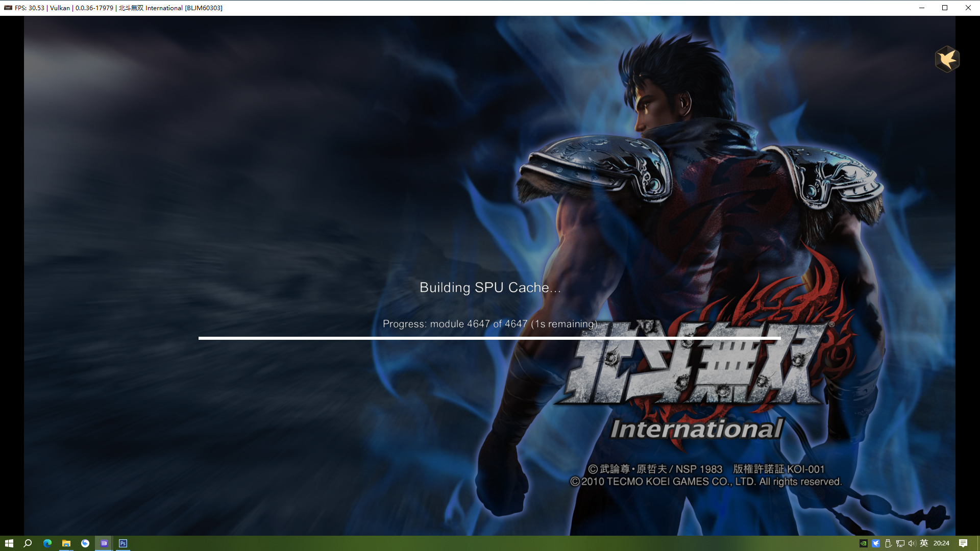The height and width of the screenshot is (551, 980).
Task: Switch the 英 input language indicator
Action: point(924,543)
